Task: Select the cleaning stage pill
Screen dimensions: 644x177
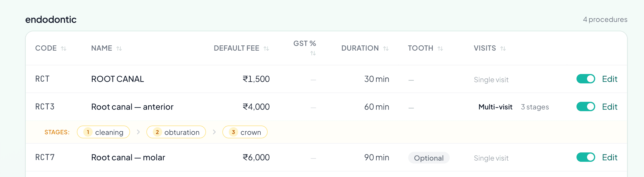Action: (x=103, y=132)
